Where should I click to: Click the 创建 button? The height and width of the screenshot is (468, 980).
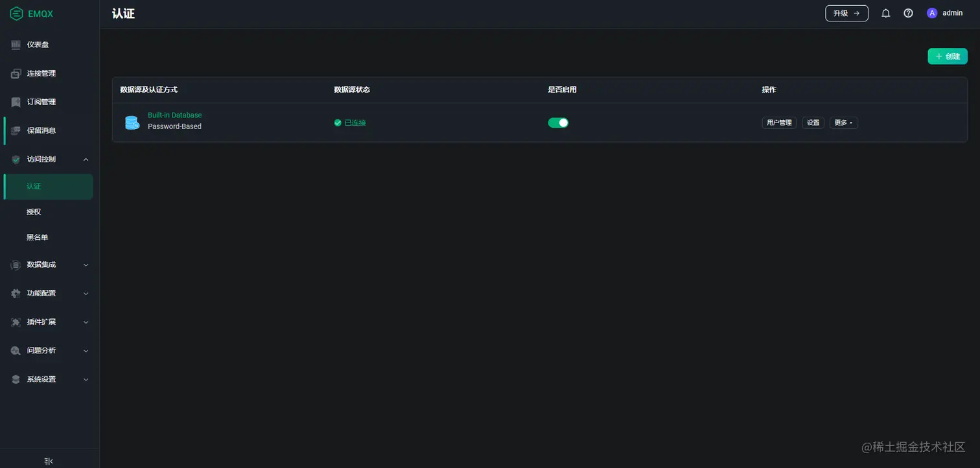pos(948,56)
